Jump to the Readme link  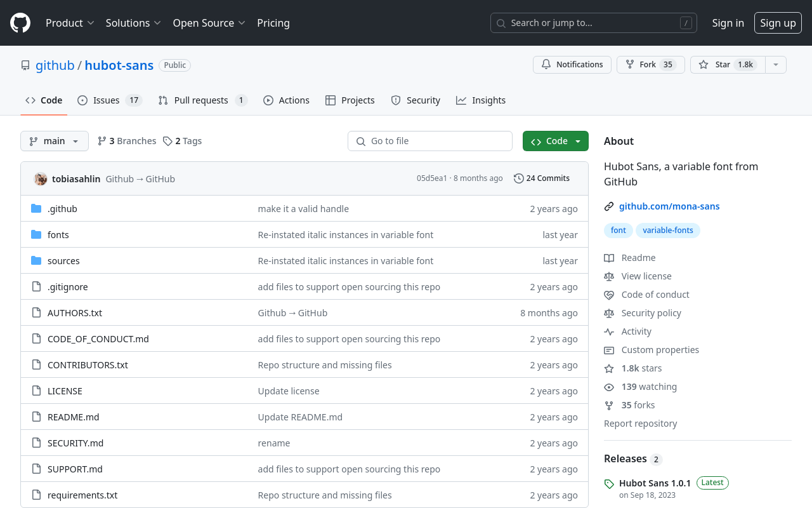coord(630,258)
